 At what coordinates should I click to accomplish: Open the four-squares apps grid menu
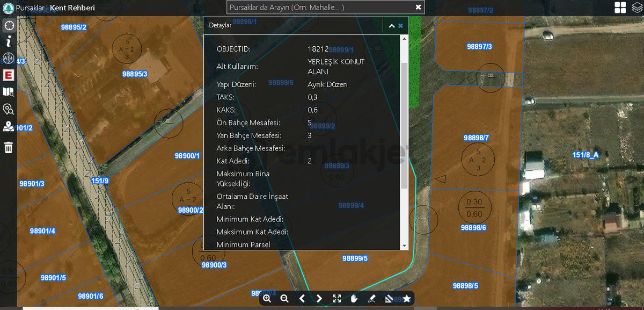click(x=620, y=8)
